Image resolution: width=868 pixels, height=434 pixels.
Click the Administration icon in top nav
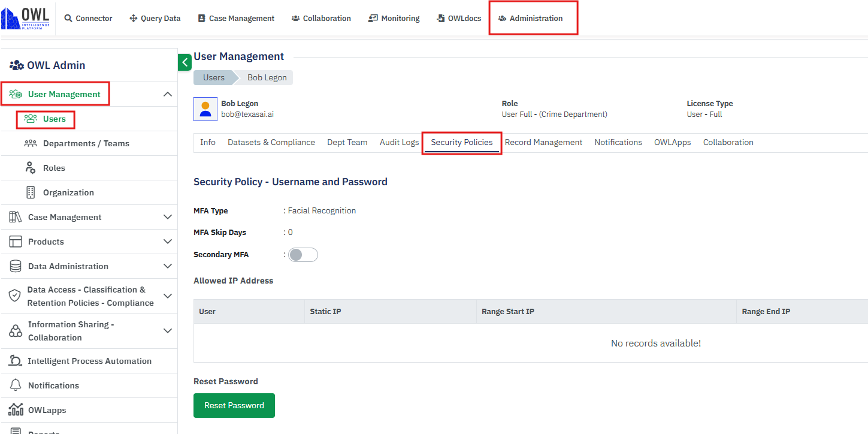click(x=502, y=19)
